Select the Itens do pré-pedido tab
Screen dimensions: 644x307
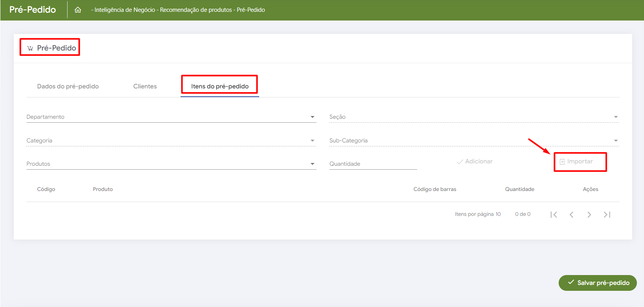click(220, 86)
